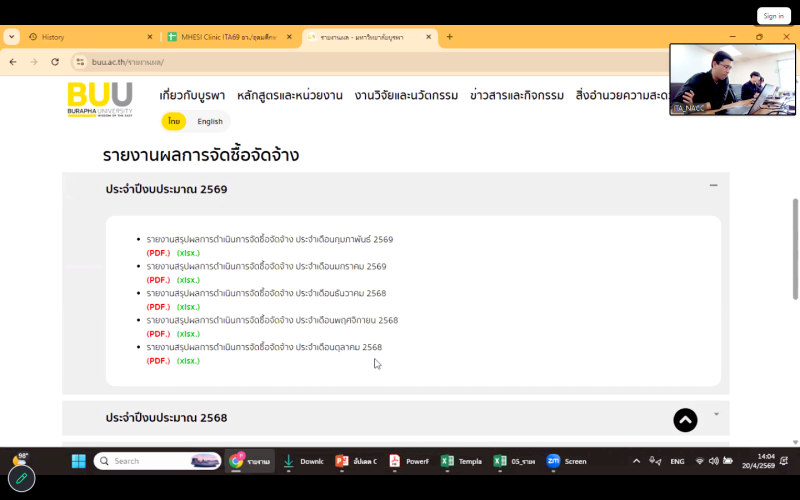Click the Windows Start button
The width and height of the screenshot is (800, 500).
(77, 461)
